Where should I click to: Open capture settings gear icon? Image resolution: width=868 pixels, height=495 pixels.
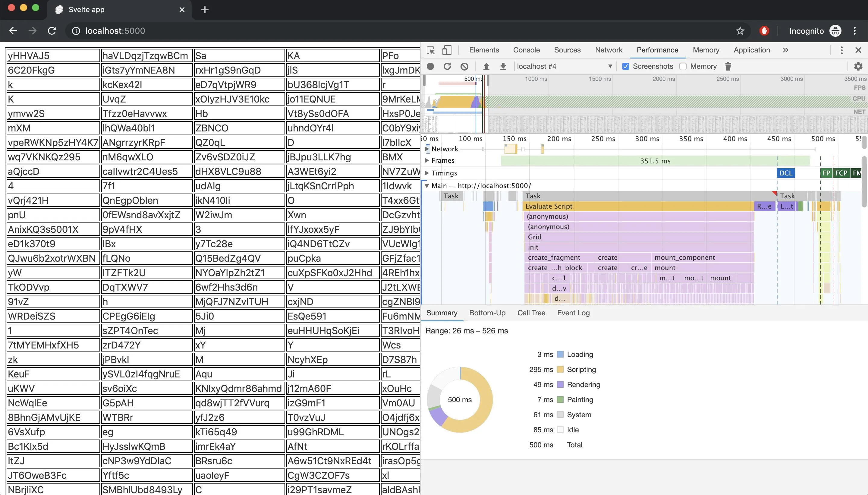858,66
